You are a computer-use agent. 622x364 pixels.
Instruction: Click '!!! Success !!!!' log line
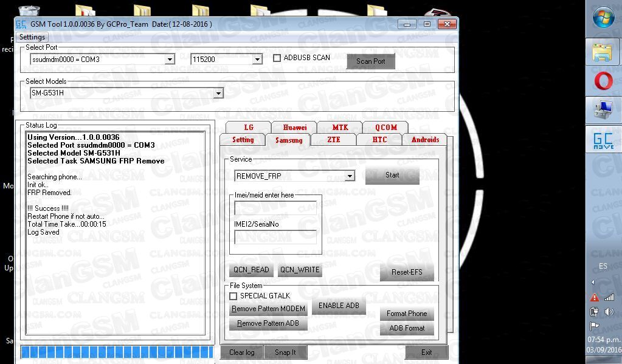48,208
